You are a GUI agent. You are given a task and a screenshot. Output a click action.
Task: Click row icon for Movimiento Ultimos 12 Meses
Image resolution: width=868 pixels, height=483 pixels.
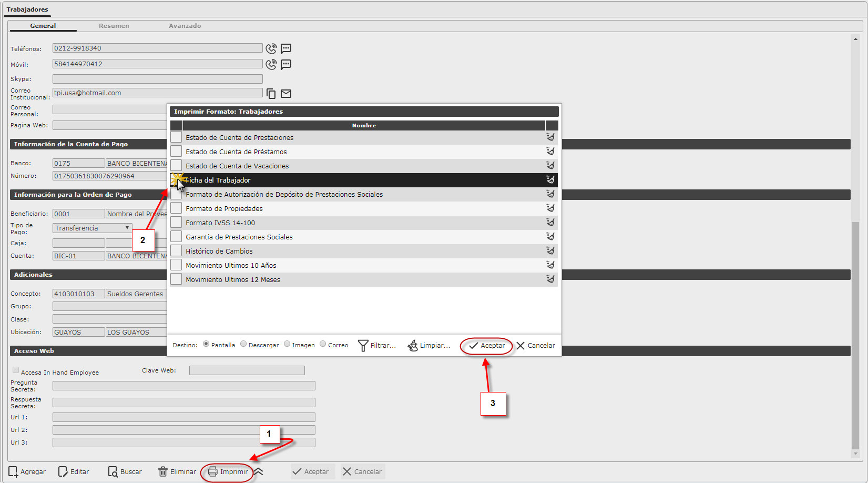550,279
